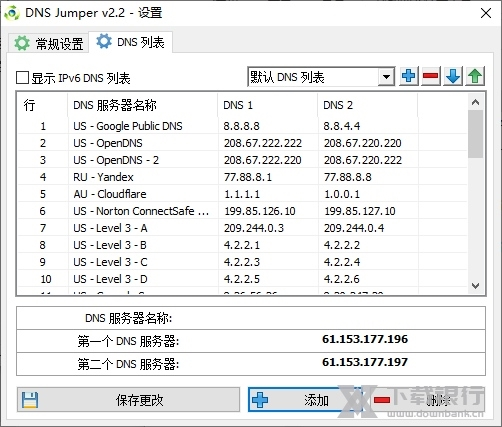Click the DNS list vertical scrollbar thumb
502x427 pixels.
(x=476, y=134)
